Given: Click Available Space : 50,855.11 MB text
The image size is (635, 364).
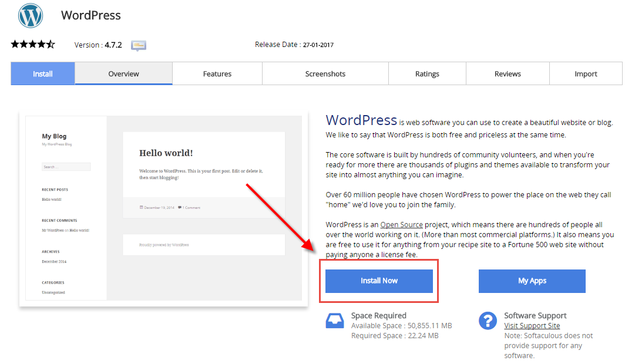Looking at the screenshot, I should pos(401,325).
